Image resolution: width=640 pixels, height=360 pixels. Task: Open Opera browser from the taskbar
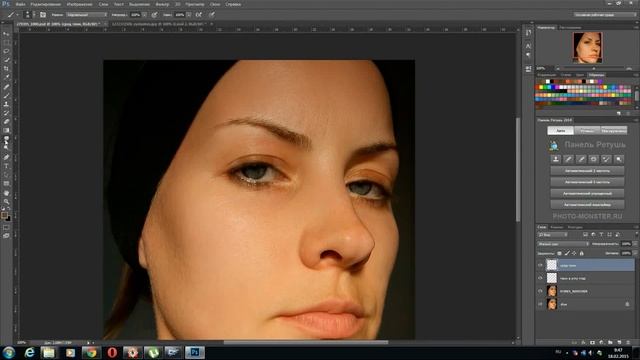tap(112, 352)
